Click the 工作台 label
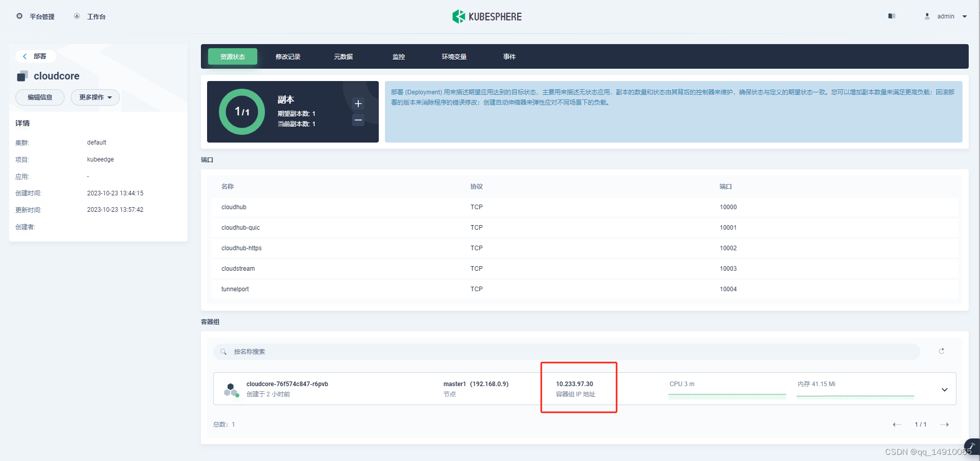The image size is (980, 461). click(x=96, y=17)
